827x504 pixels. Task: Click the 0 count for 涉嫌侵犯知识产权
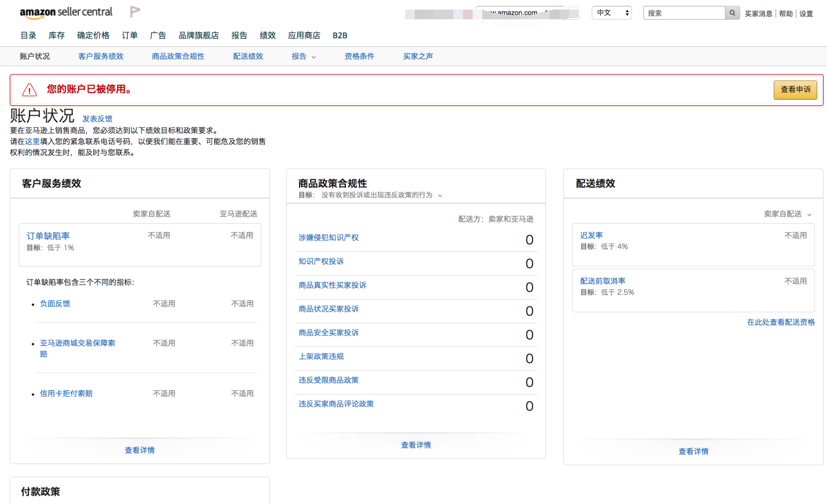point(529,240)
